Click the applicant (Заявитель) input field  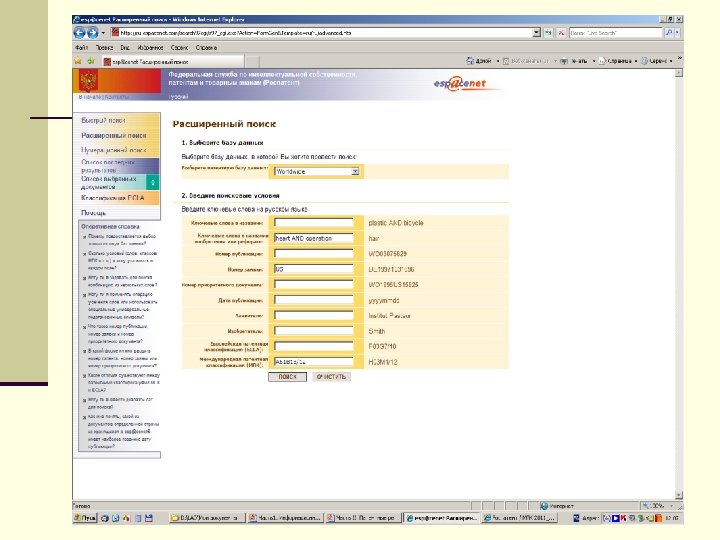click(314, 315)
